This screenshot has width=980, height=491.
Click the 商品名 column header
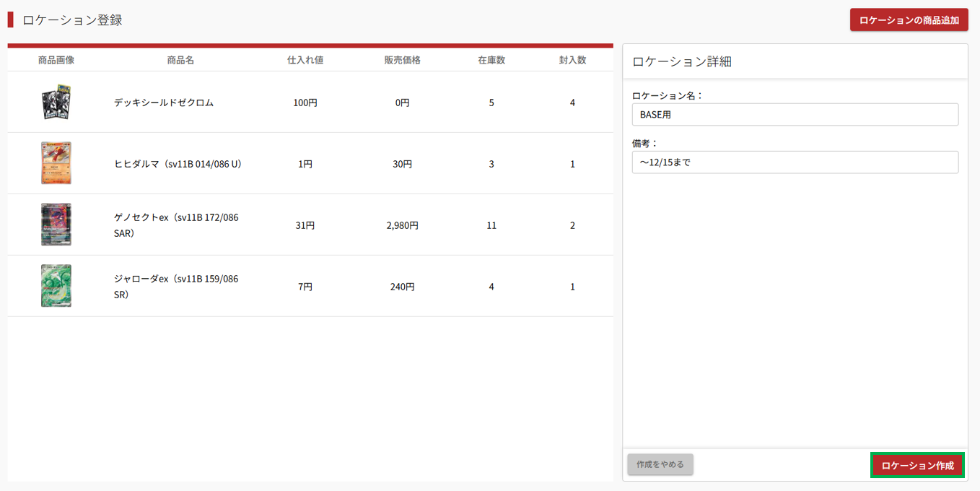click(180, 60)
